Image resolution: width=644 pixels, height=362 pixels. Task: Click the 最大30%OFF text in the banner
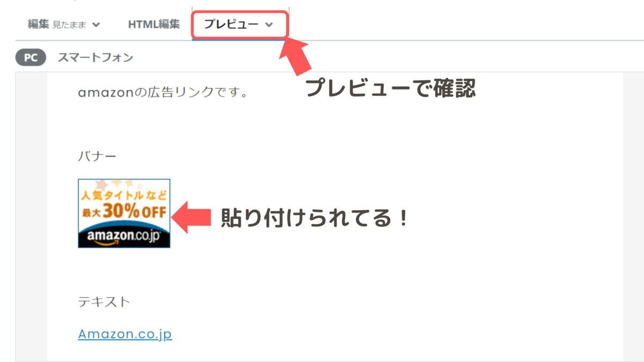coord(124,211)
